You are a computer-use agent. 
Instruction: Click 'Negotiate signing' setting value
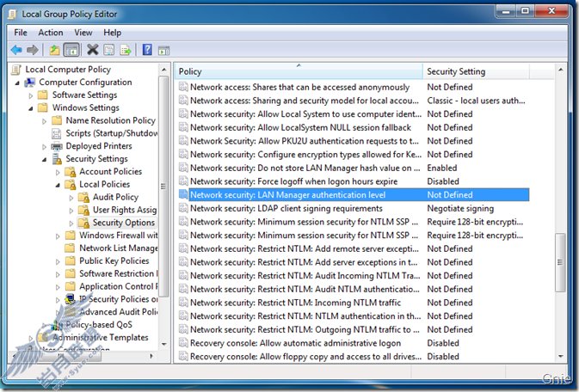pyautogui.click(x=460, y=208)
